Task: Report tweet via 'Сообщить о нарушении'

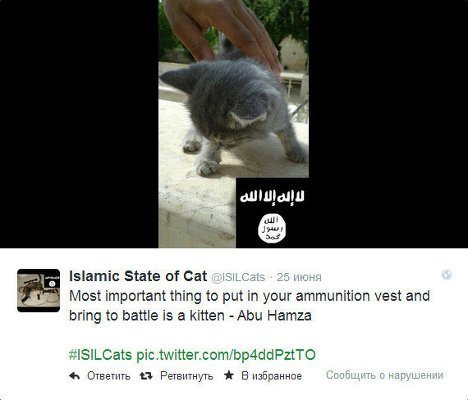Action: click(x=385, y=375)
